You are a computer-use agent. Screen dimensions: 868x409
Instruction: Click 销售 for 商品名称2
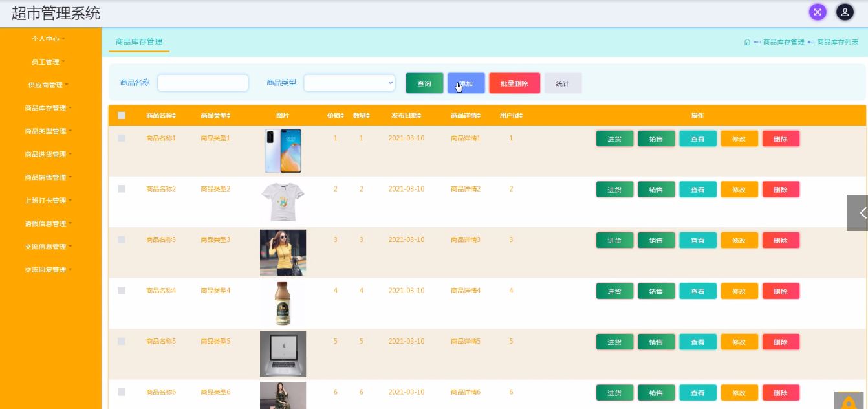point(656,190)
